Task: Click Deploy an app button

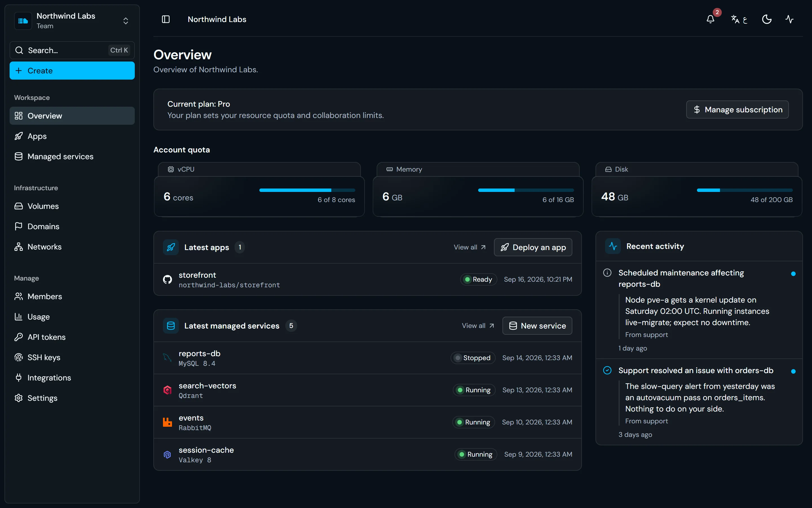Action: pos(533,247)
